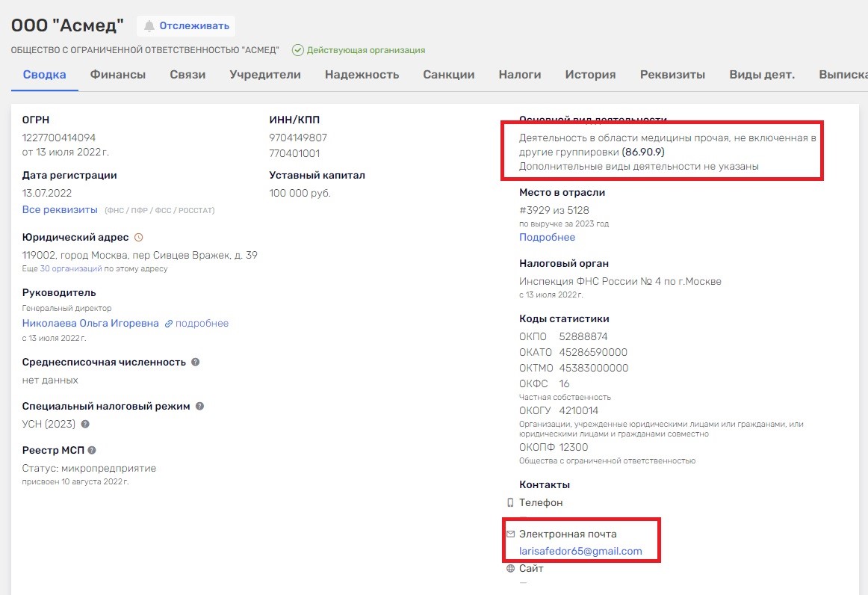Image resolution: width=868 pixels, height=595 pixels.
Task: Click the registration date 13.07.2022
Action: (47, 194)
